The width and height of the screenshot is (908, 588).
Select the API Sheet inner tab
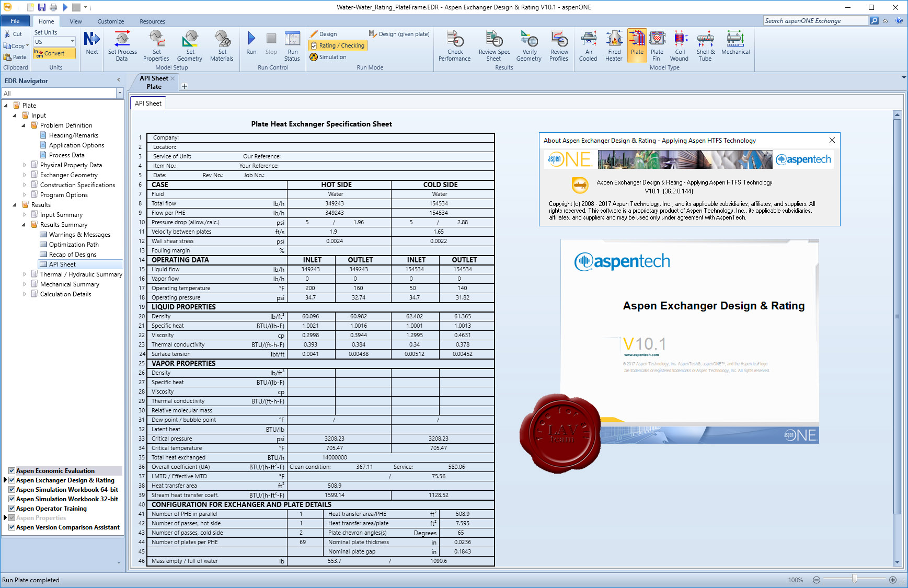click(148, 103)
